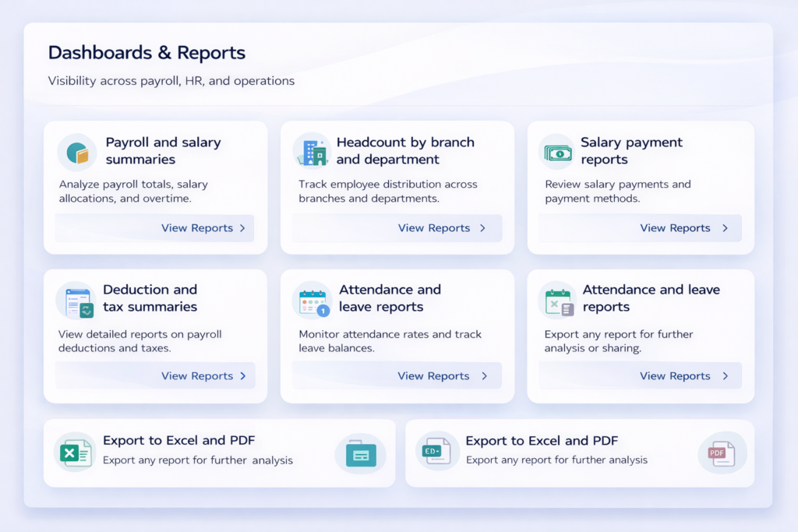Click the cash banknote icon for Salary payment reports
Viewport: 798px width, 532px height.
click(557, 153)
